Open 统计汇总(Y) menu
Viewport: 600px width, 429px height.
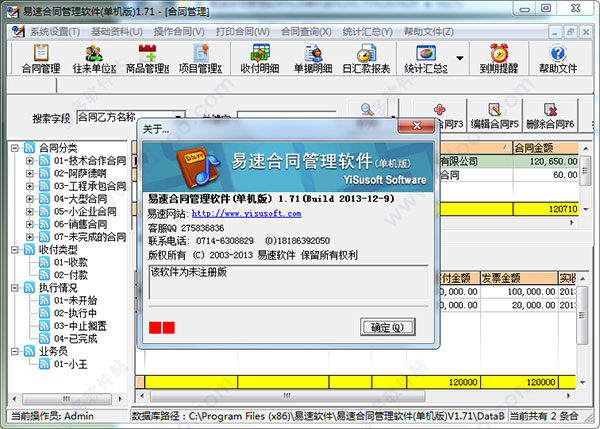368,31
